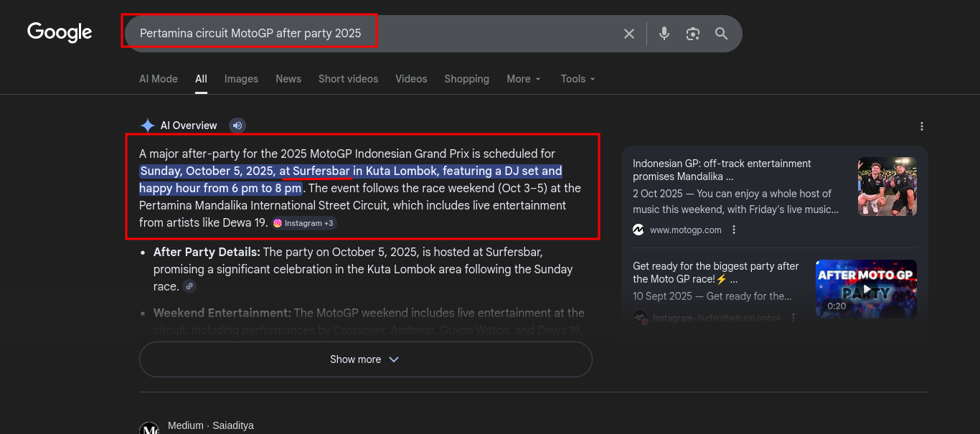Play the After Moto GP Party video
This screenshot has height=434, width=980.
866,289
